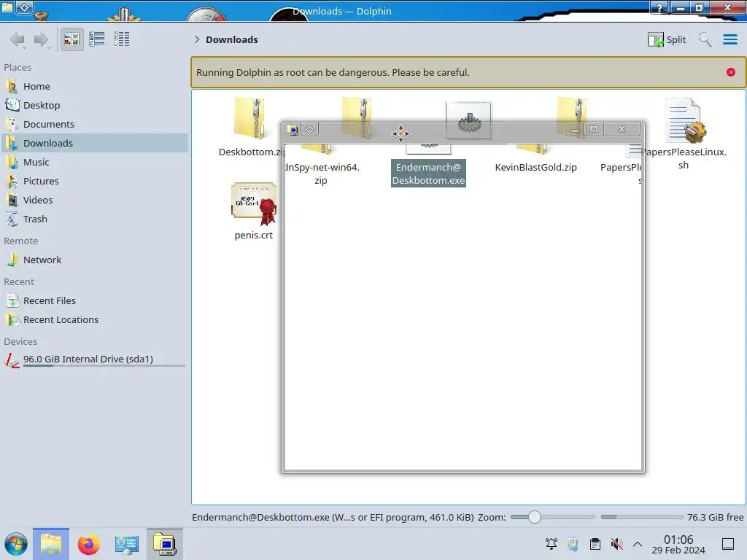Open the system settings taskbar icon
The height and width of the screenshot is (560, 747).
[127, 544]
